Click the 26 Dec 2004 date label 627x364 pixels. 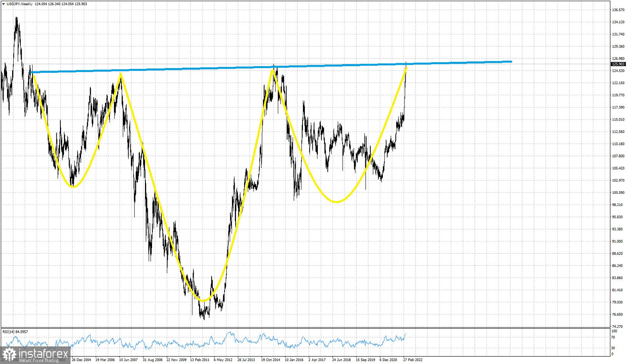(x=82, y=360)
